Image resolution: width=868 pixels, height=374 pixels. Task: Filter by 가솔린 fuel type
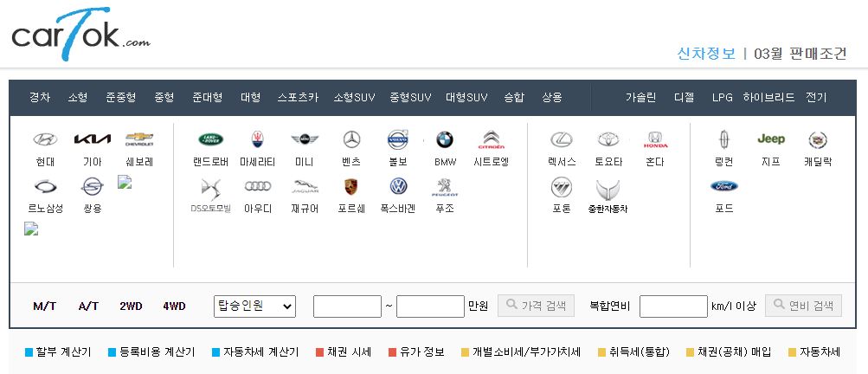tap(640, 98)
